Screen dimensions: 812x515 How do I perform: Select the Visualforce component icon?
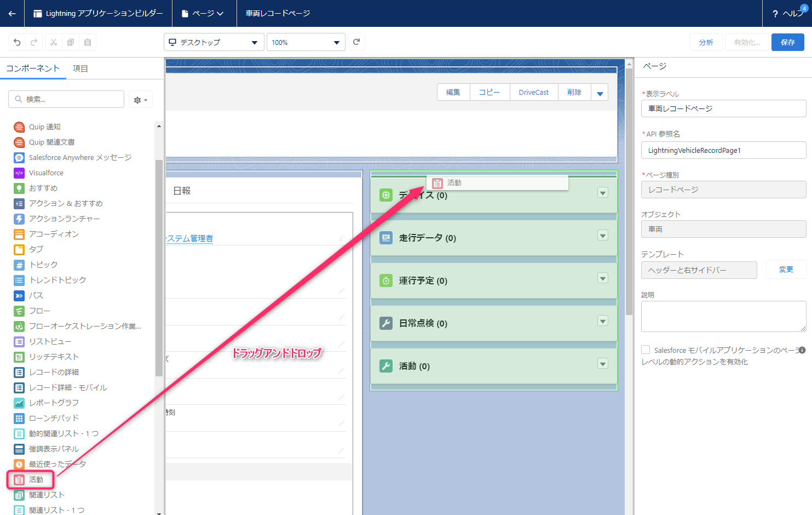(x=19, y=173)
